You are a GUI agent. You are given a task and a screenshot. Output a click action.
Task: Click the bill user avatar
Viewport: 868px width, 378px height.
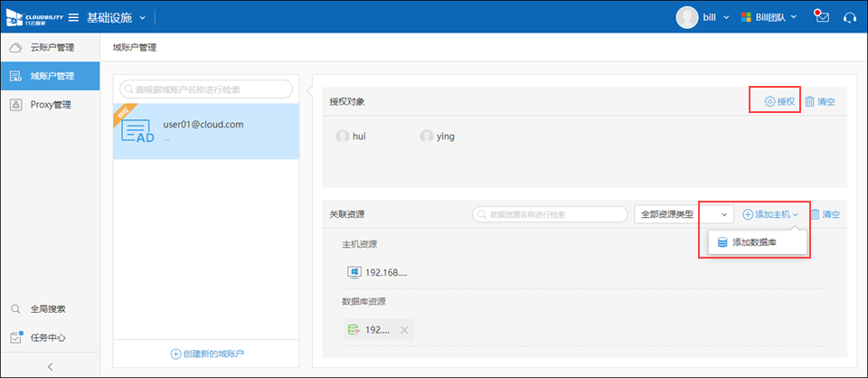(x=686, y=17)
